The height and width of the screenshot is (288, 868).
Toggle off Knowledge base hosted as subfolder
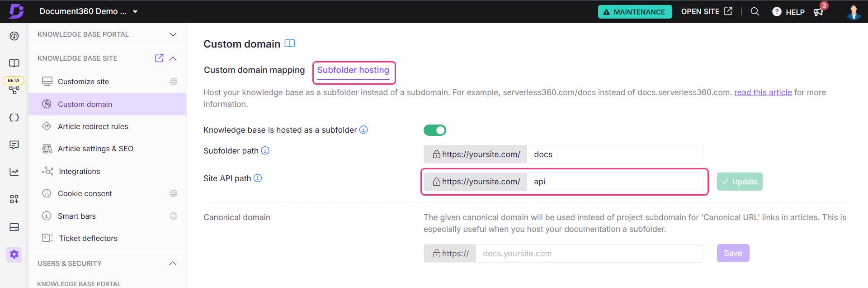click(435, 130)
